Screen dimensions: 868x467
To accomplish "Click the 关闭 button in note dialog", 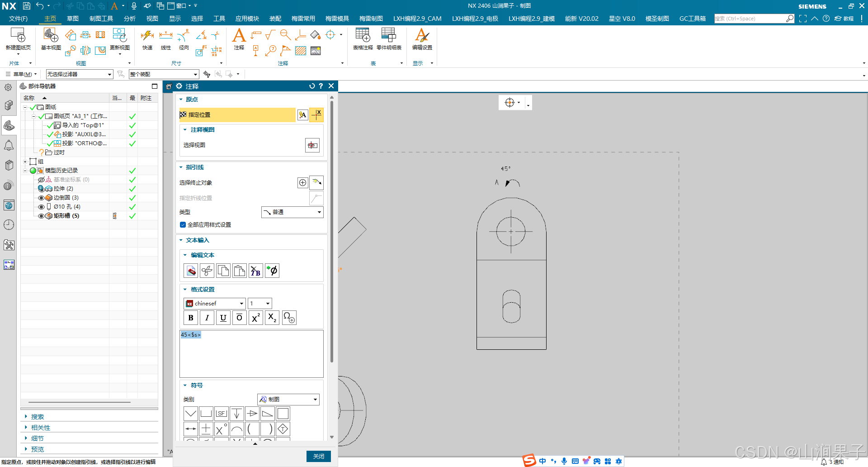I will pos(319,456).
